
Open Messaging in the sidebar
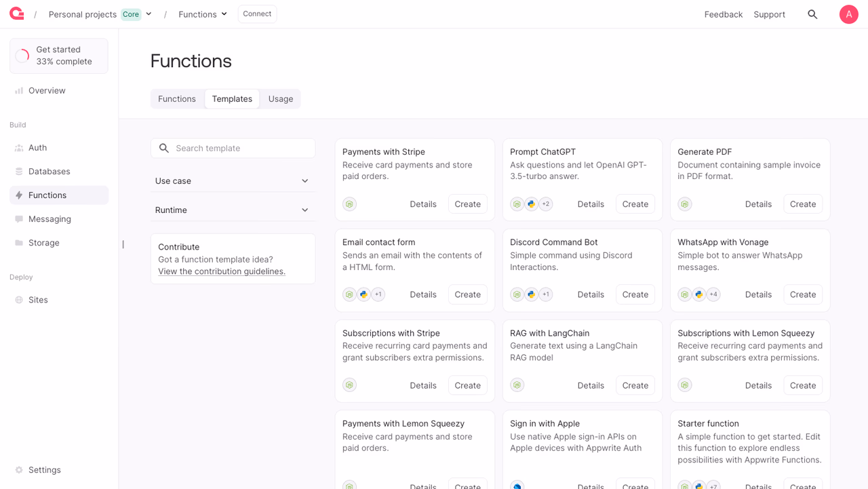[x=59, y=219]
